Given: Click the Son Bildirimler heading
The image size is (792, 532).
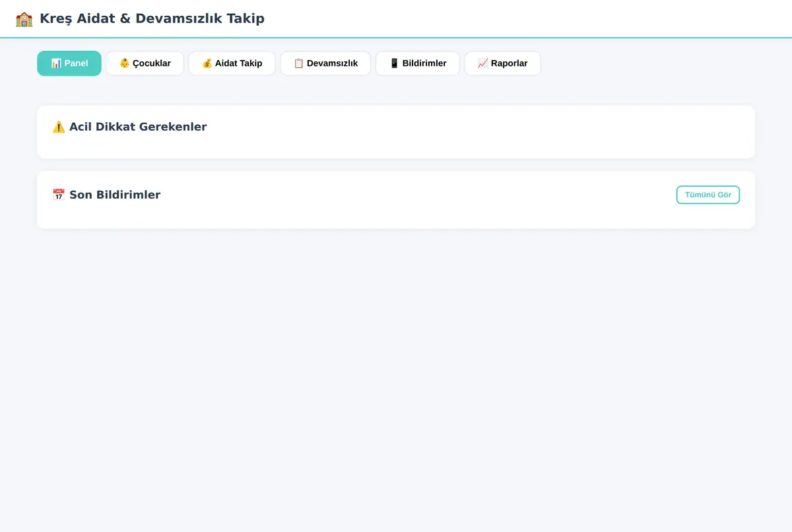Looking at the screenshot, I should coord(115,195).
